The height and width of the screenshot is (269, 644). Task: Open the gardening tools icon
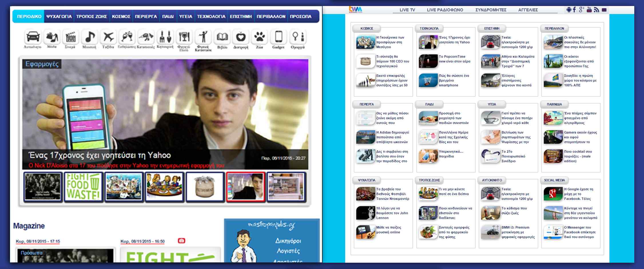[x=165, y=37]
